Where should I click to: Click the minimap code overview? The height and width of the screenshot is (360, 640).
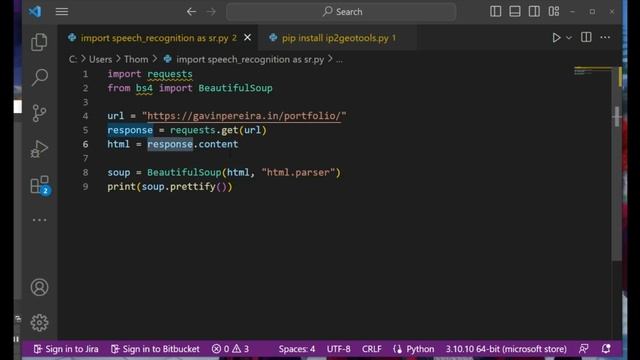592,71
